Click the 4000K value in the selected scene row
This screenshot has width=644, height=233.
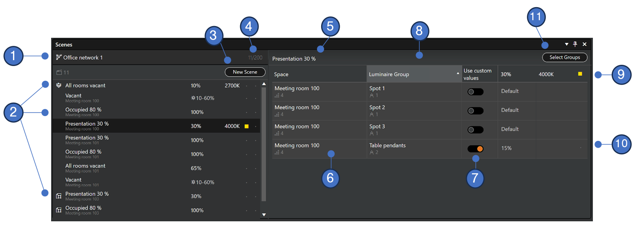point(232,126)
